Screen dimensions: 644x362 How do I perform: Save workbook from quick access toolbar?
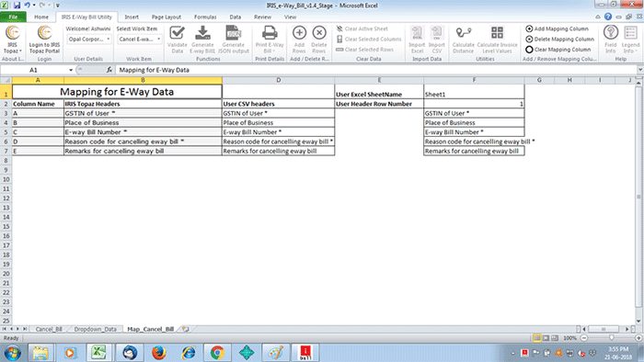click(x=17, y=6)
